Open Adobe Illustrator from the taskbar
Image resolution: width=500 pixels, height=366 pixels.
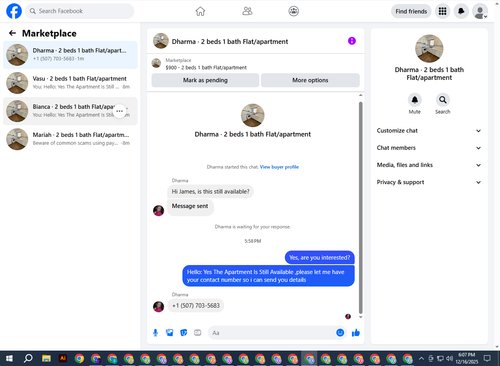(63, 359)
